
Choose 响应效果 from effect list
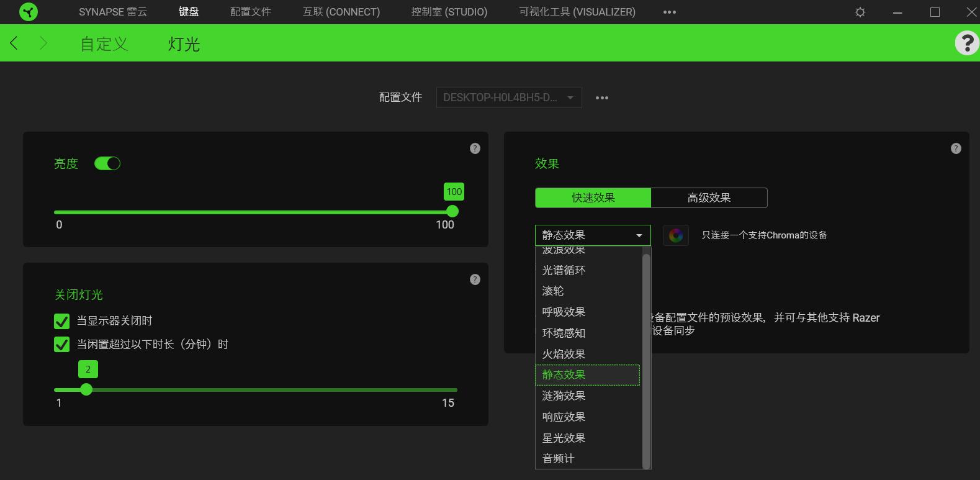pos(588,417)
